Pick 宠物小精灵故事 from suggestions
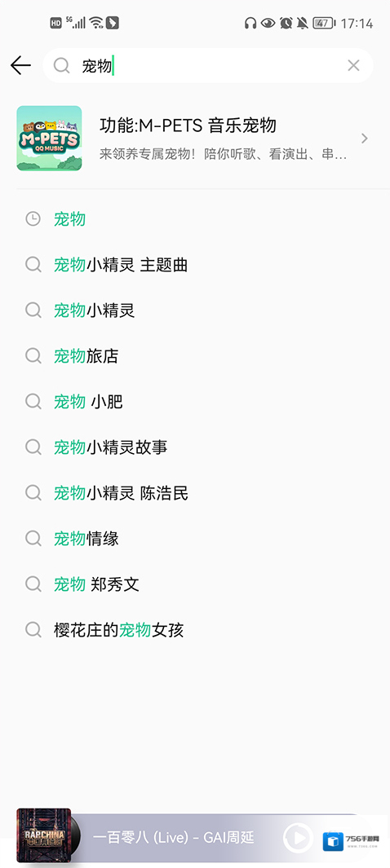 [x=195, y=447]
